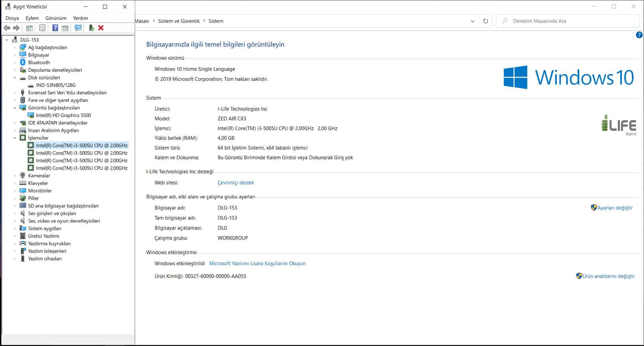Click the Depolama denetleyicileri icon
Screen dimensions: 644x346
coord(22,70)
